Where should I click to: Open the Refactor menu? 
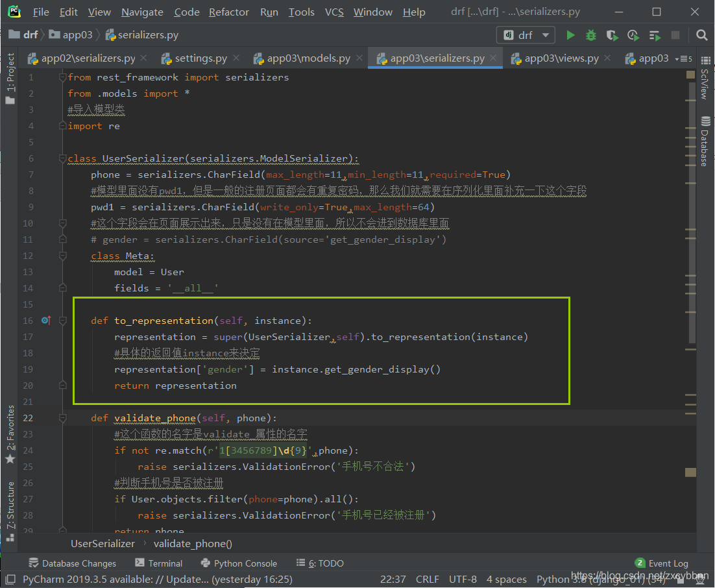229,12
